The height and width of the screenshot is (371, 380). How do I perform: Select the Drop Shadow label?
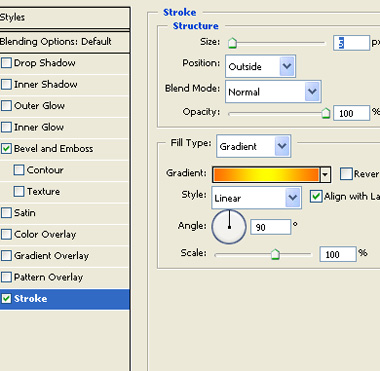tap(45, 63)
